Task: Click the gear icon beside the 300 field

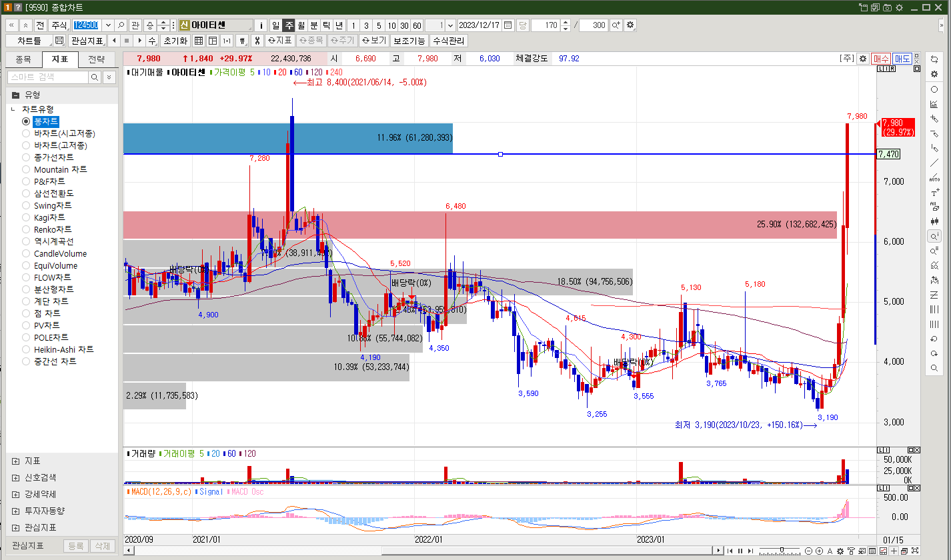Action: (x=630, y=25)
